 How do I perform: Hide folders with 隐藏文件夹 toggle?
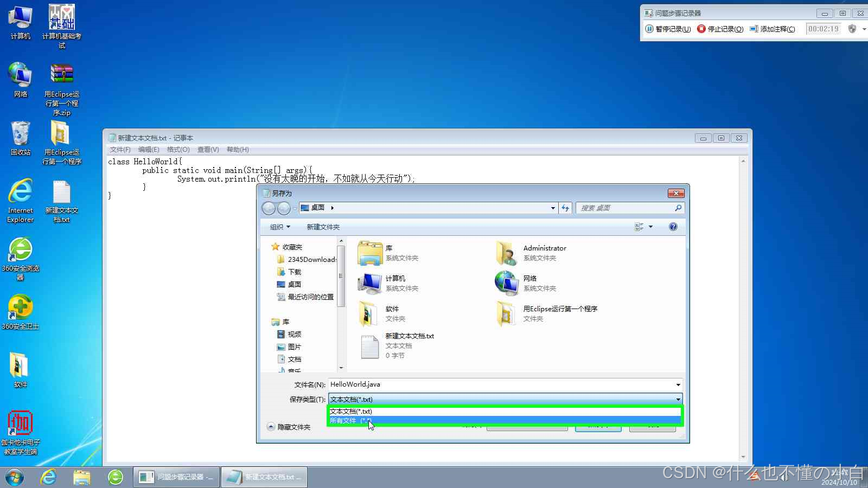tap(289, 427)
